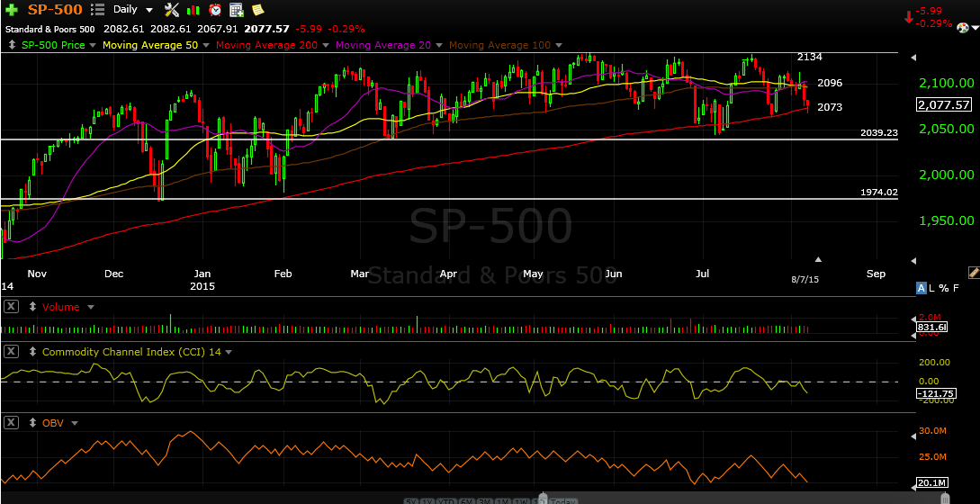This screenshot has height=504, width=980.
Task: Click the 831.6 volume value box
Action: click(932, 327)
